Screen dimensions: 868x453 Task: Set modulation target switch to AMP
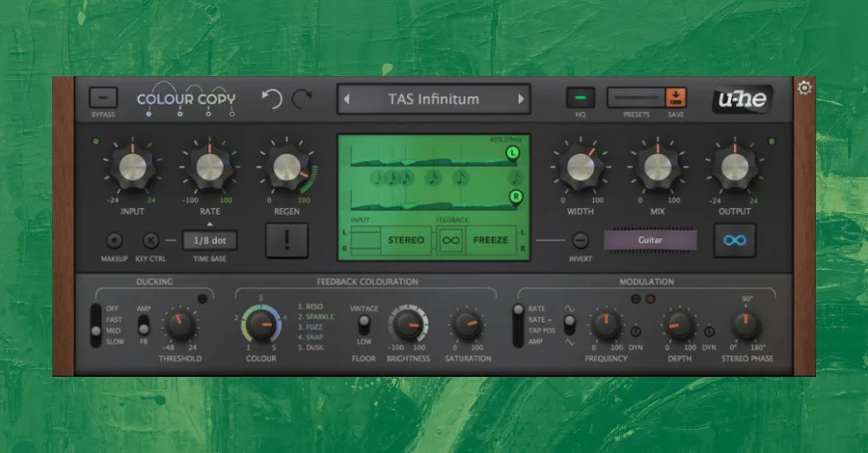coord(535,342)
